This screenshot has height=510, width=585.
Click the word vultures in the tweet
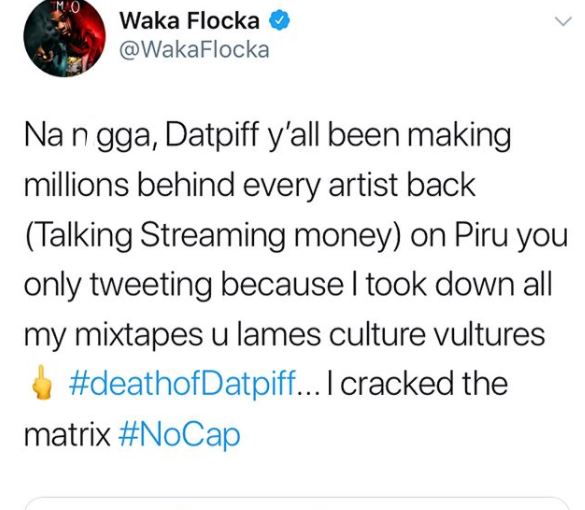[490, 334]
